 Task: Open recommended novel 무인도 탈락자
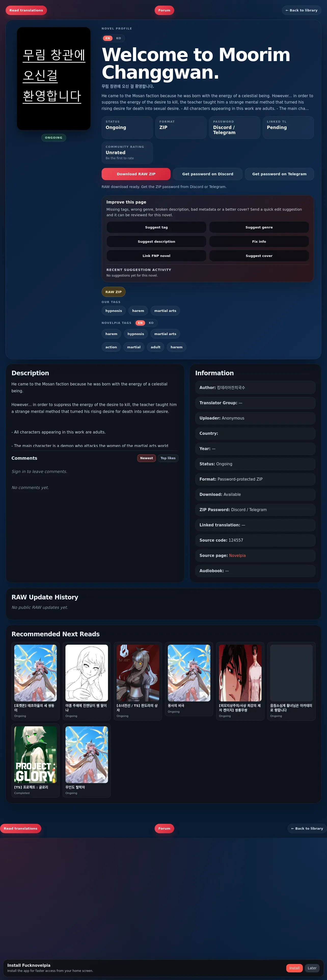pyautogui.click(x=86, y=760)
